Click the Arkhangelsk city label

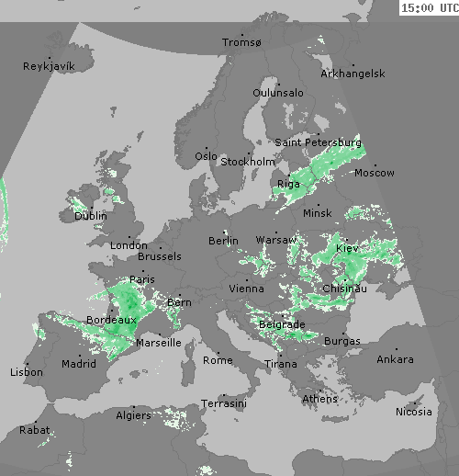pos(353,74)
